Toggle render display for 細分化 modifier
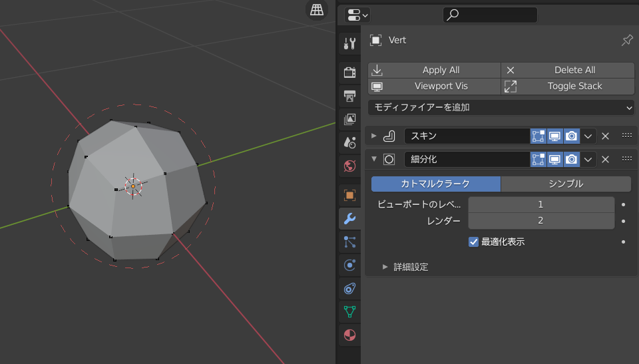Viewport: 639px width, 364px height. coord(571,160)
